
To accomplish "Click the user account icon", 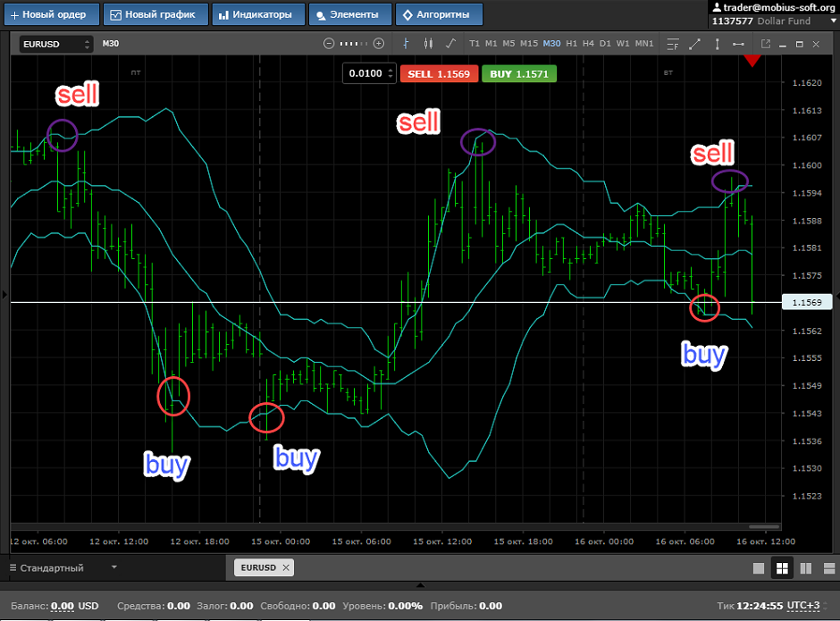I will [x=717, y=7].
